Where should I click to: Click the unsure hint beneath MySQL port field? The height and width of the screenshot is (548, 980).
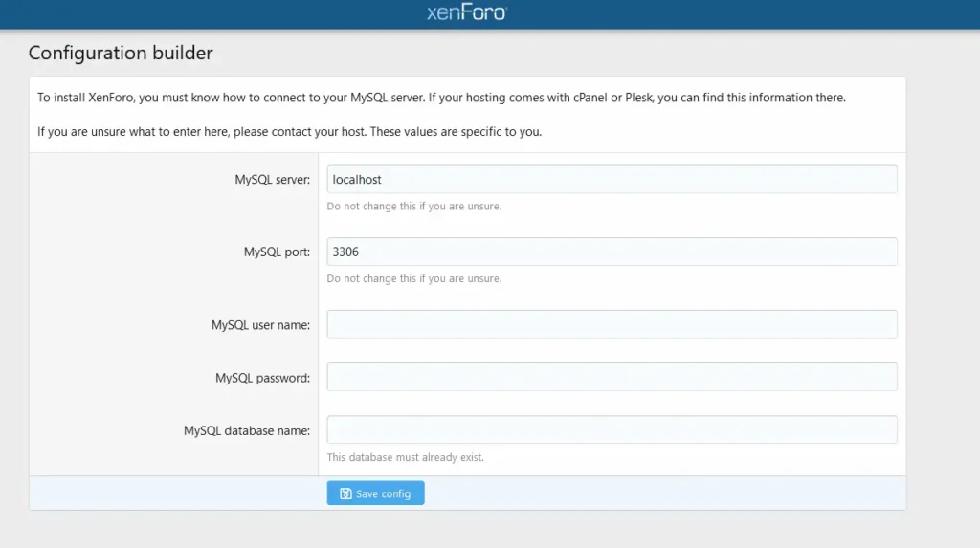[413, 278]
